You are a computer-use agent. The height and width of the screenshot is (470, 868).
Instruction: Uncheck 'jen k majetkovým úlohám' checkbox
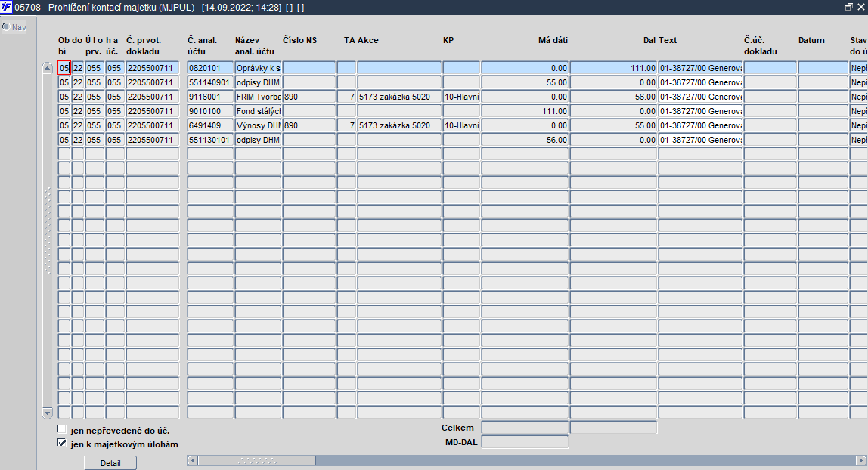tap(62, 443)
